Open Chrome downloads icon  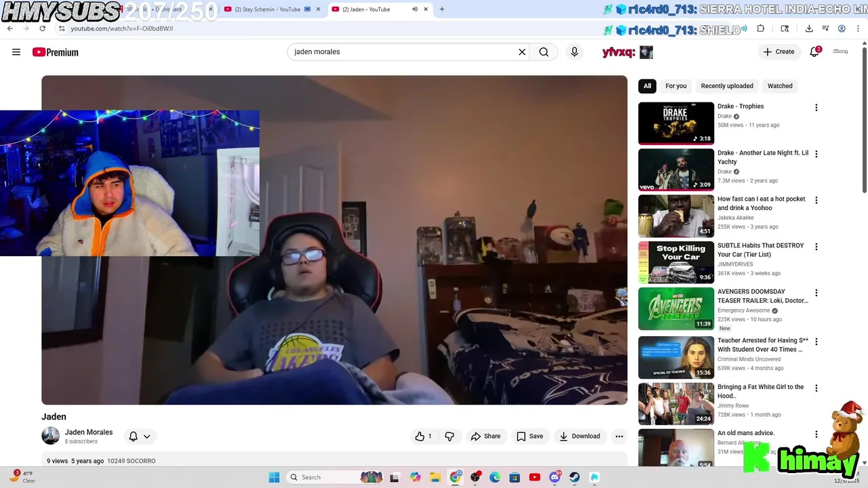pos(809,28)
